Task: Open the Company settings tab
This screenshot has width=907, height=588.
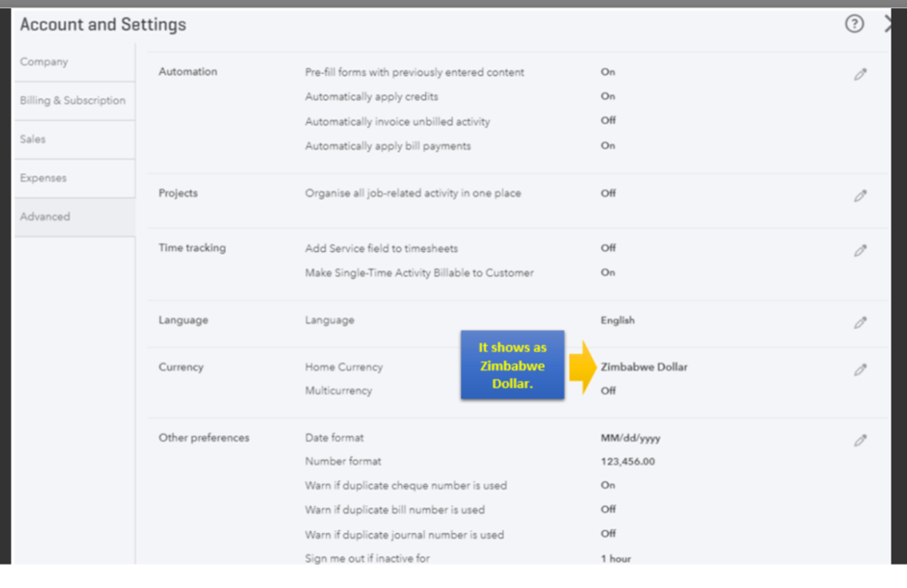Action: click(44, 62)
